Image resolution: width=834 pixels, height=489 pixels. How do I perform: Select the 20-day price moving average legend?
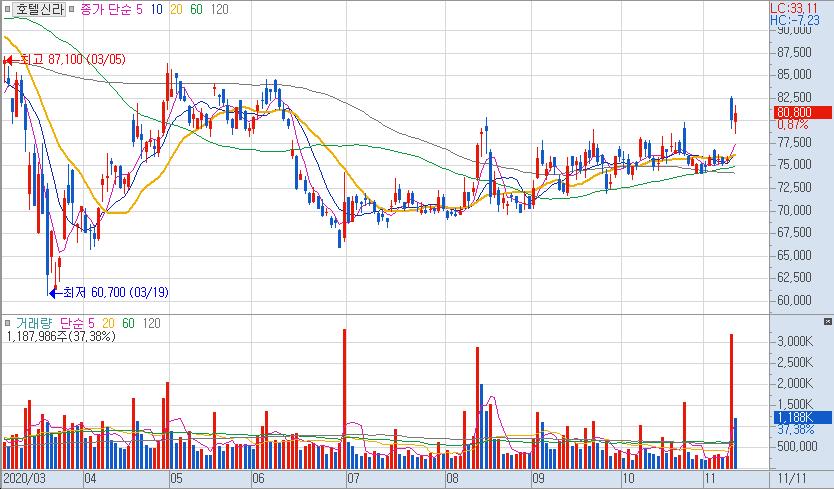[176, 10]
